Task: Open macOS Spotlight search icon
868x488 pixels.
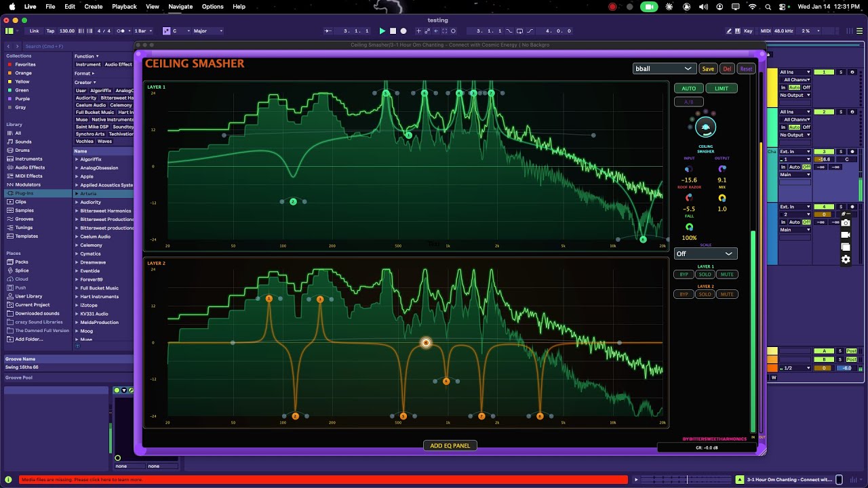Action: [x=768, y=7]
